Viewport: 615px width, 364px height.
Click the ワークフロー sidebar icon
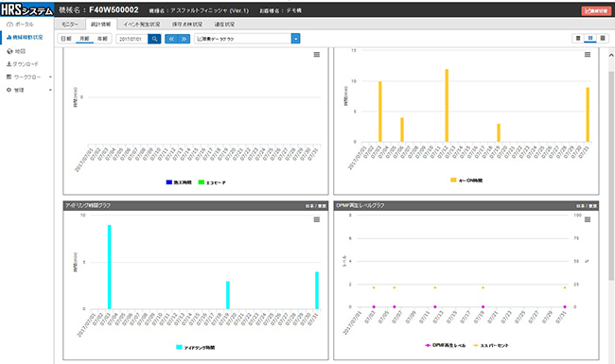(9, 77)
